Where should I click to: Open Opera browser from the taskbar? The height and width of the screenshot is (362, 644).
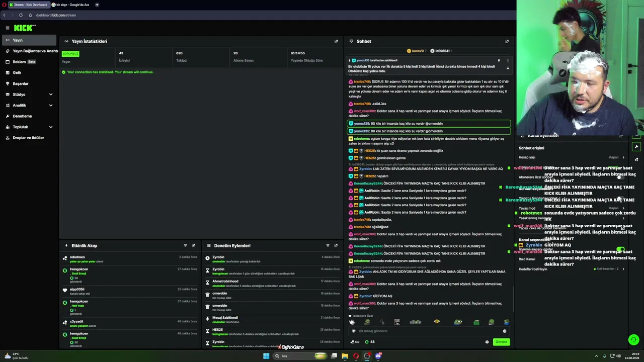(x=356, y=356)
